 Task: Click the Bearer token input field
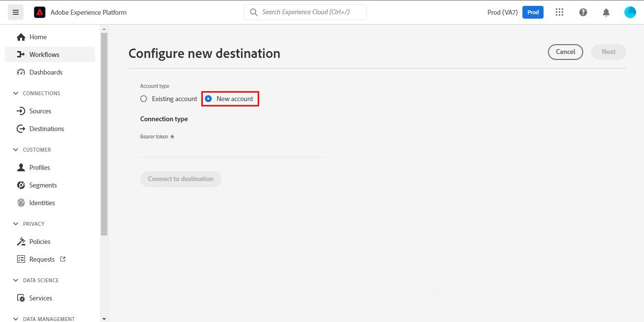click(232, 150)
